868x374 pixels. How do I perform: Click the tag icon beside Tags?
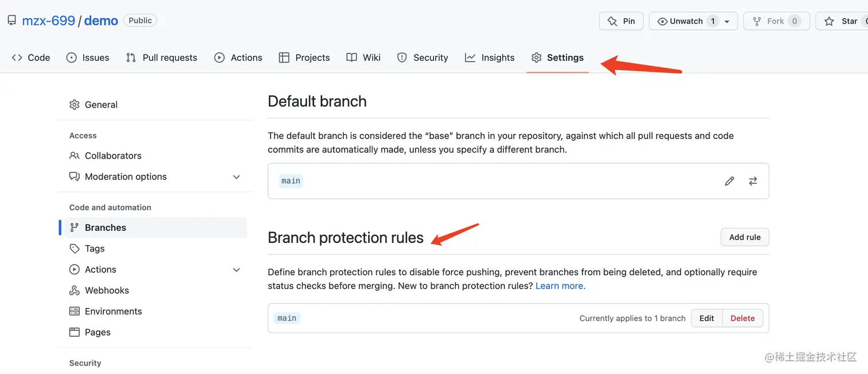[x=74, y=249]
